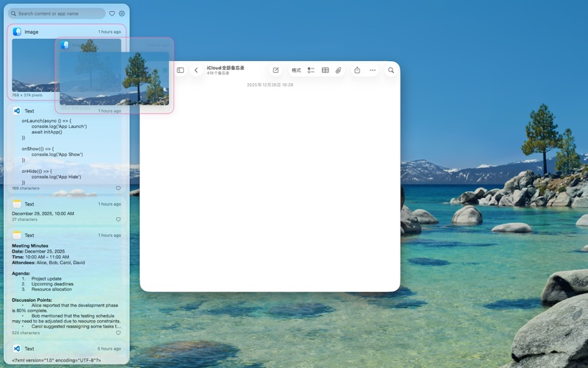Favorite the 27 characters date entry

(118, 219)
